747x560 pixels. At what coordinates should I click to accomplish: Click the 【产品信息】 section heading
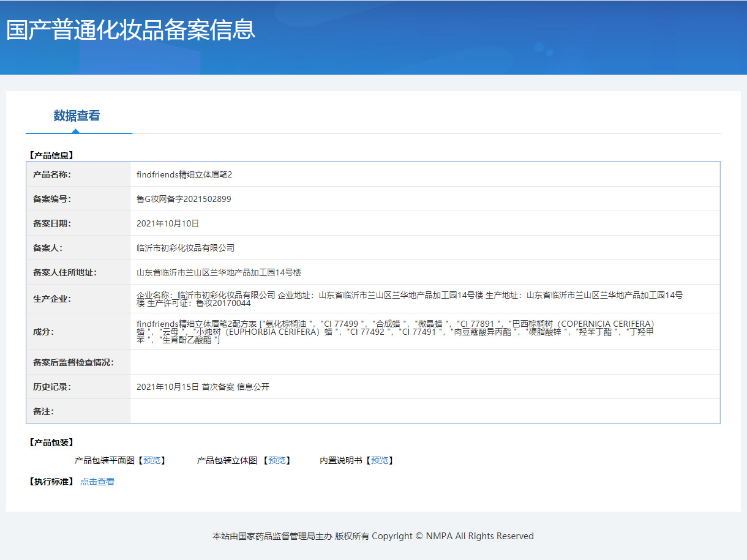click(51, 155)
